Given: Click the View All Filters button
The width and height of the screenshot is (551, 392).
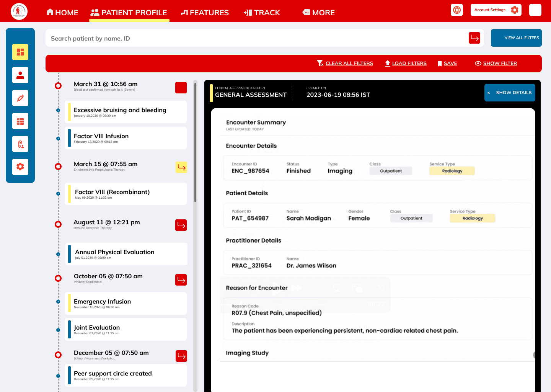Looking at the screenshot, I should tap(516, 38).
